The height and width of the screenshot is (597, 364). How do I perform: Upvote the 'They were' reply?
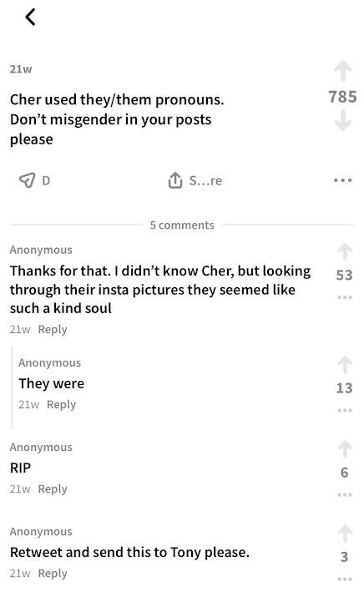[345, 364]
